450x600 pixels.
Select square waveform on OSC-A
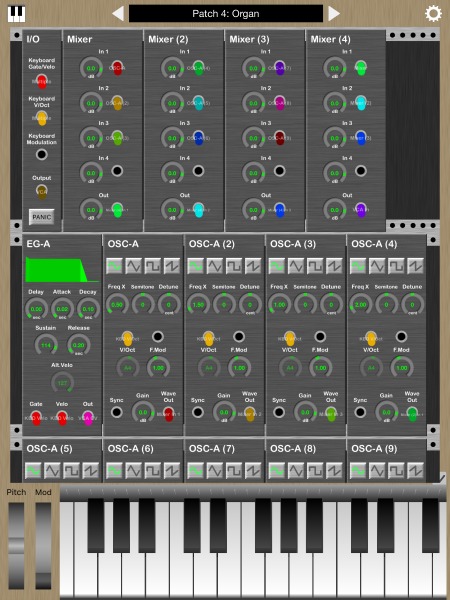pyautogui.click(x=153, y=266)
